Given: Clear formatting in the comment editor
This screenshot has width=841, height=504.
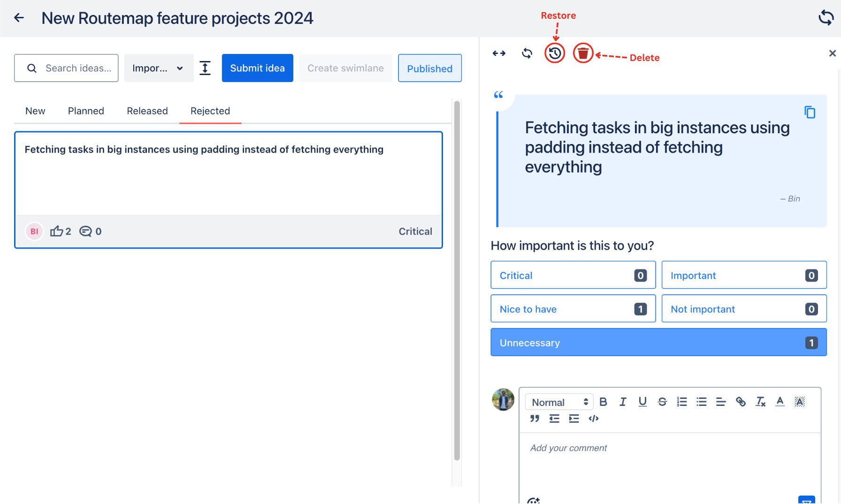Looking at the screenshot, I should (760, 402).
